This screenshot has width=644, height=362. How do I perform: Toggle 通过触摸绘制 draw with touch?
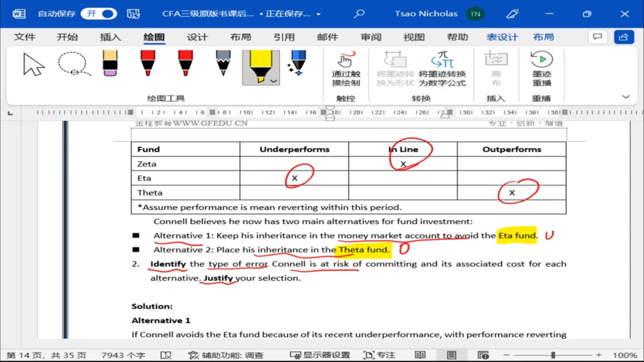coord(346,69)
